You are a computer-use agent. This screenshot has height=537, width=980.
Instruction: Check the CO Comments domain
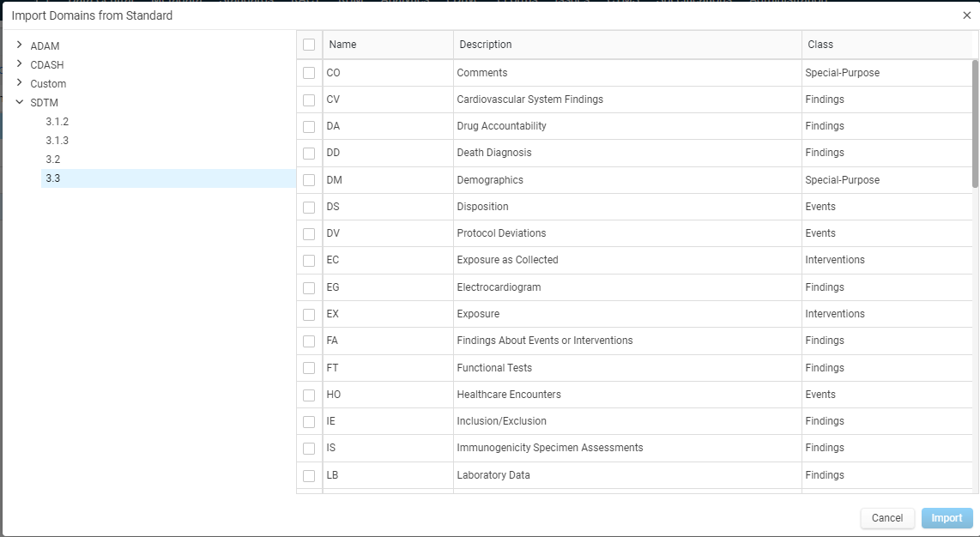(309, 72)
